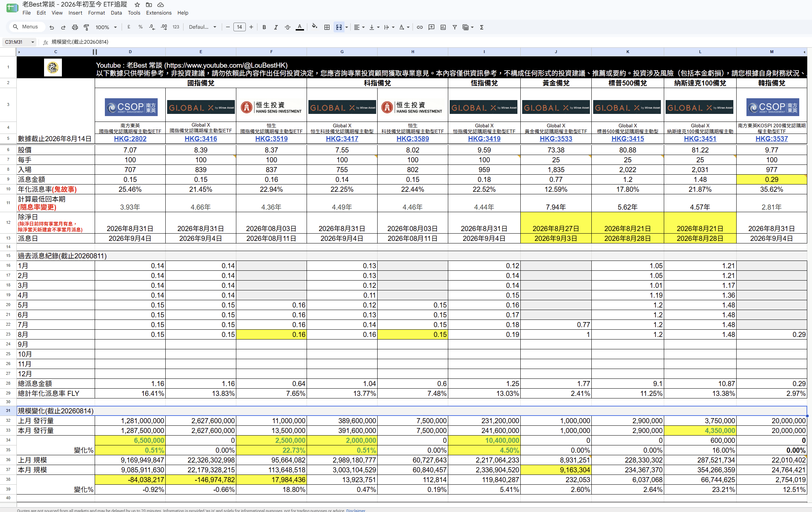Format as currency with the £ icon

click(x=129, y=27)
